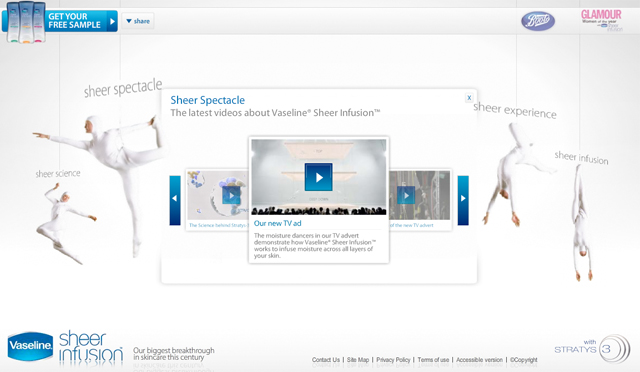This screenshot has height=372, width=640.
Task: Select the sheer experience section label
Action: tap(515, 110)
